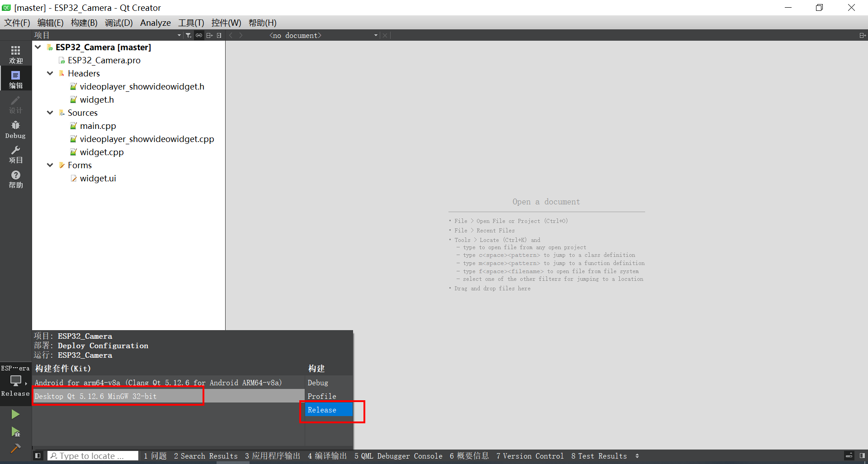868x464 pixels.
Task: Open the 欢迎 (Welcome) mode
Action: [16, 54]
